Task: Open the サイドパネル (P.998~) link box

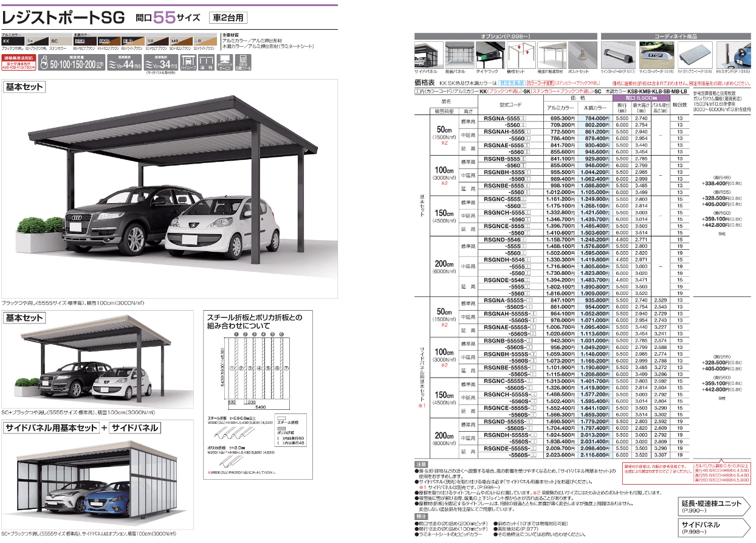Action: click(715, 528)
